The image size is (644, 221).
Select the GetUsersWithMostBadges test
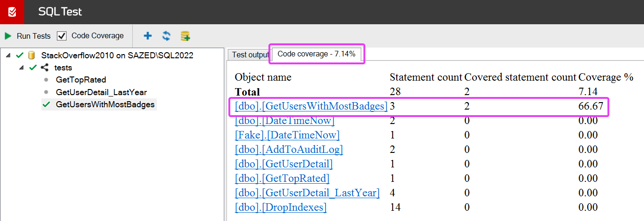coord(105,104)
